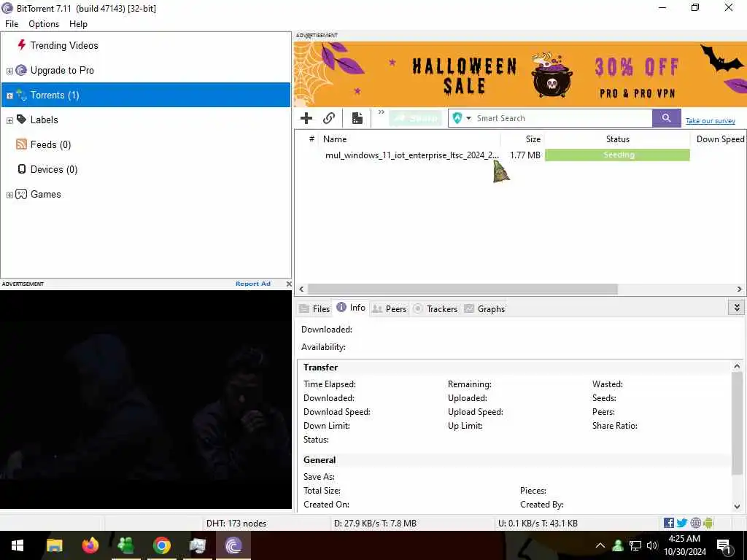
Task: Close the sidebar advertisement with X
Action: [289, 284]
